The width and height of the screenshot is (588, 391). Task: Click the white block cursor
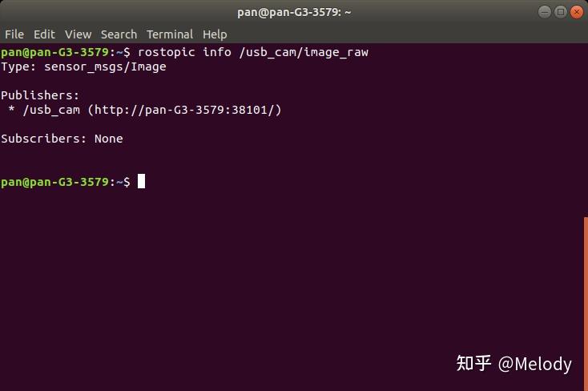[141, 182]
